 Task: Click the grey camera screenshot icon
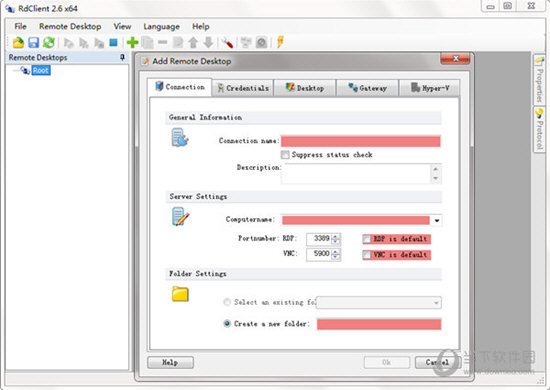pos(262,42)
